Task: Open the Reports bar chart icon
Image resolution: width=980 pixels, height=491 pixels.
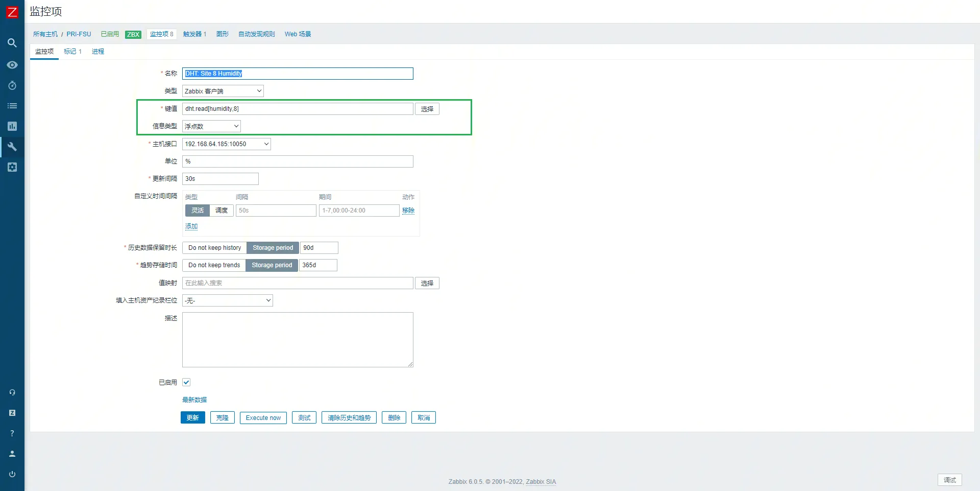Action: point(12,126)
